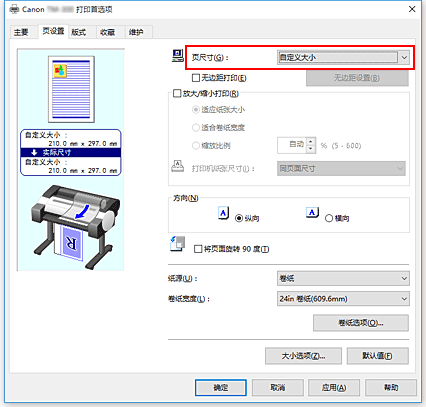The height and width of the screenshot is (407, 426).
Task: Open 卷纸选项 dialog button
Action: (361, 323)
